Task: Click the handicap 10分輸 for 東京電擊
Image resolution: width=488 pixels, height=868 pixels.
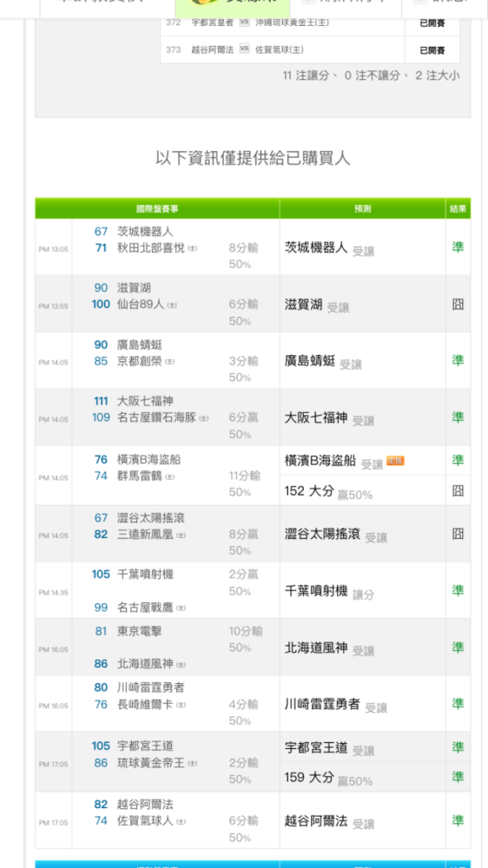Action: click(246, 632)
